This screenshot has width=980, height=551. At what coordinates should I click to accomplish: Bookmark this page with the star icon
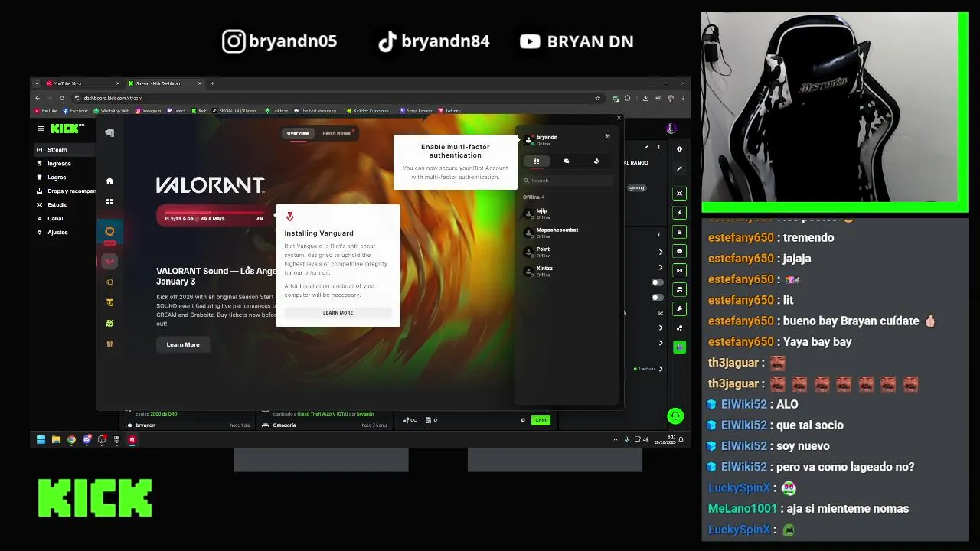[598, 98]
